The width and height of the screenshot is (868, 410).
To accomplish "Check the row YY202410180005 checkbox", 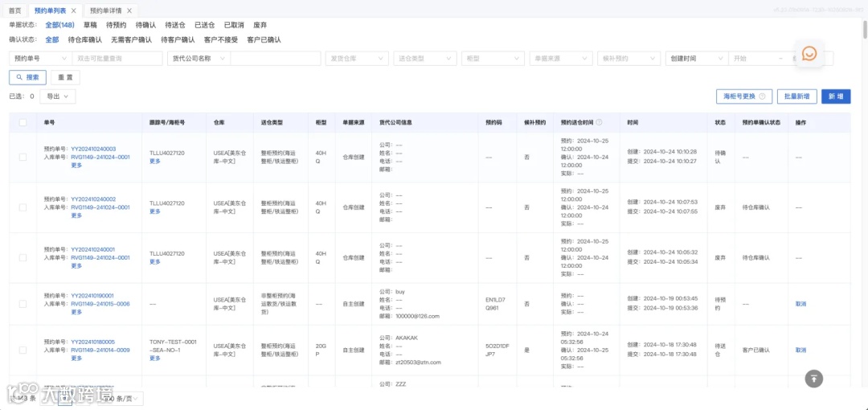I will (23, 351).
